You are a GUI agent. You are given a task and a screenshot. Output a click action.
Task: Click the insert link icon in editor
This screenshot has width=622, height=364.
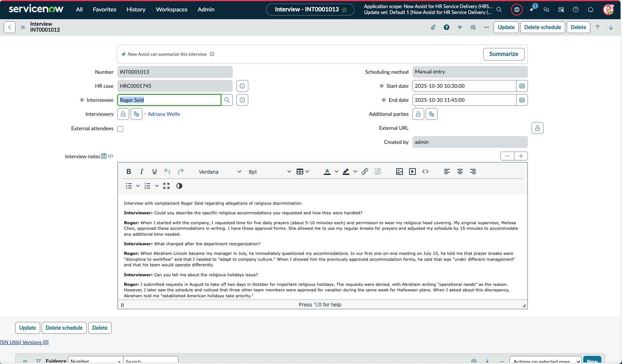click(365, 171)
